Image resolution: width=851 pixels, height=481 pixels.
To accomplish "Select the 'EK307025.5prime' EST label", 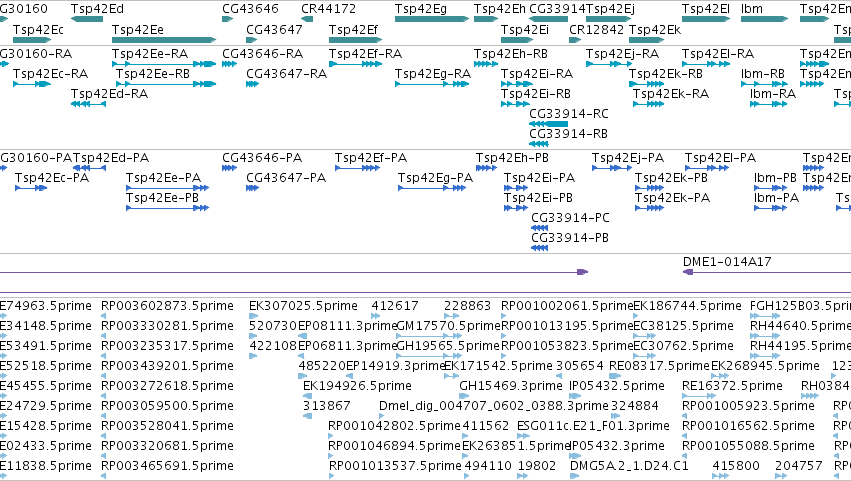I will (303, 306).
